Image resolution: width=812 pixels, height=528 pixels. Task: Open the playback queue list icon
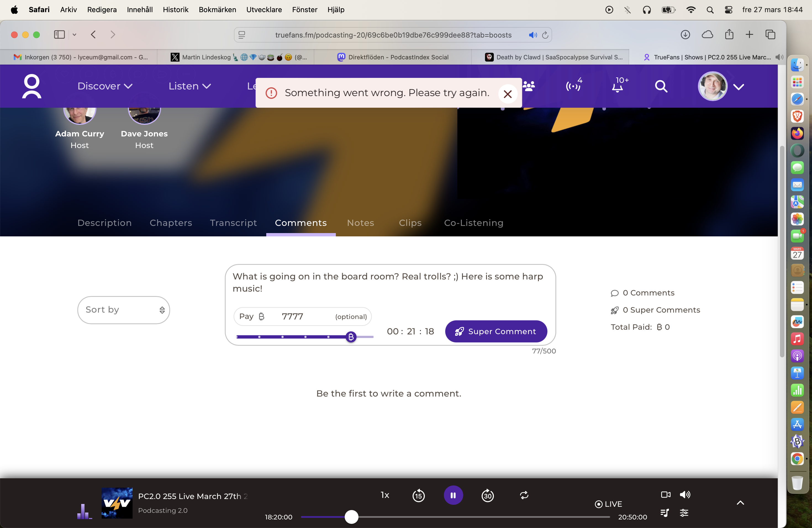(665, 513)
